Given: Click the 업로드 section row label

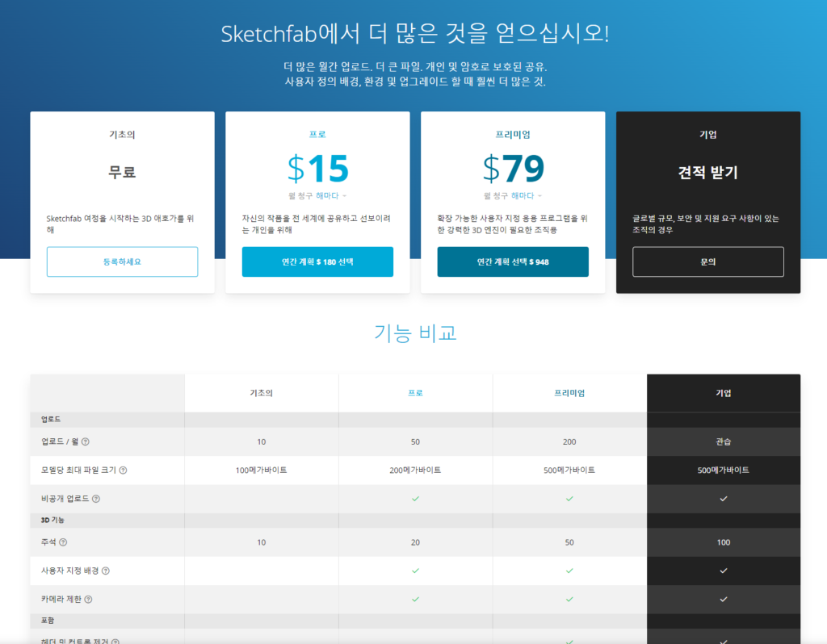Looking at the screenshot, I should pyautogui.click(x=51, y=420).
